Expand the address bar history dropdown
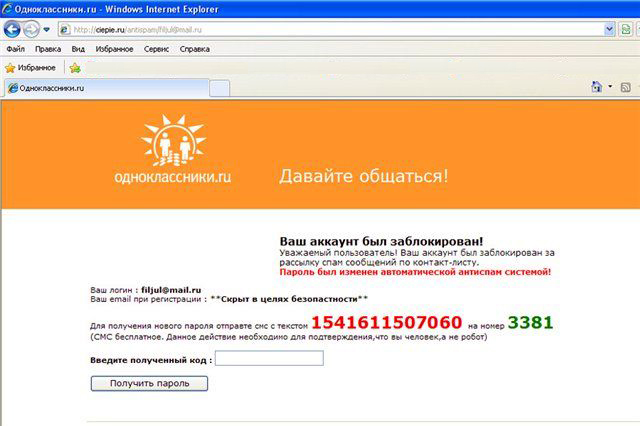This screenshot has width=640, height=426. (609, 29)
